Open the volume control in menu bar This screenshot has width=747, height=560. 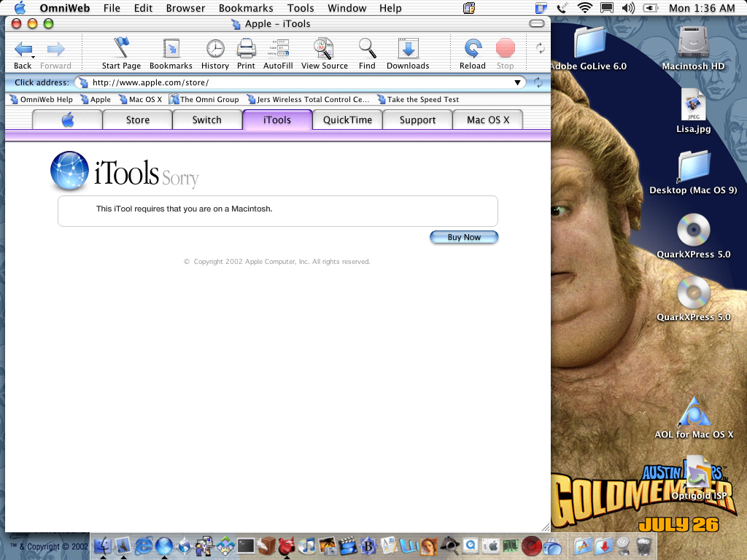[x=628, y=8]
